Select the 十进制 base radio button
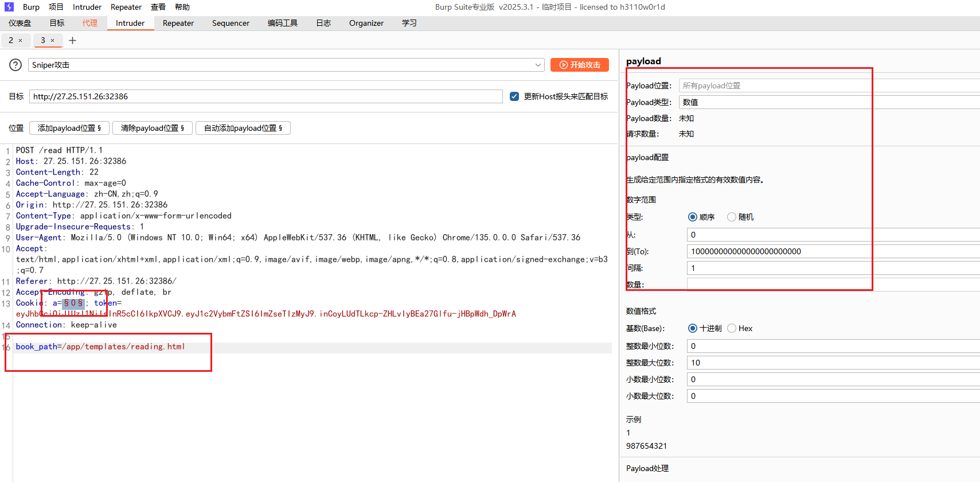This screenshot has height=482, width=980. click(x=693, y=328)
